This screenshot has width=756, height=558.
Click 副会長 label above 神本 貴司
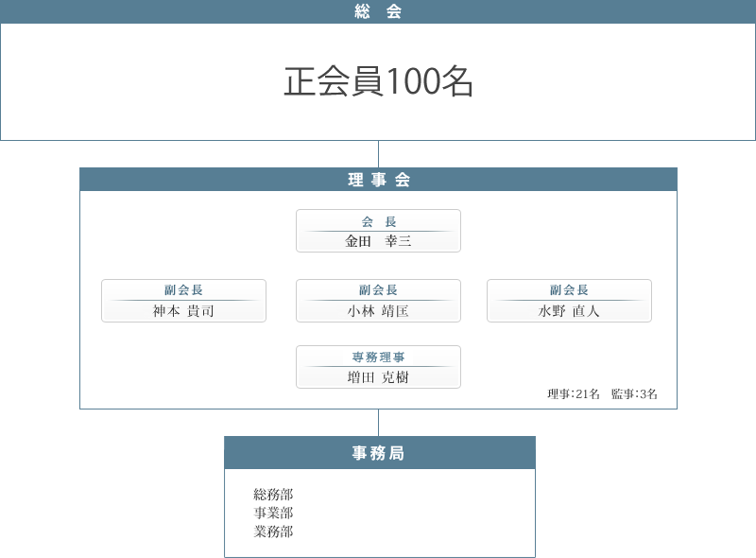pos(183,290)
